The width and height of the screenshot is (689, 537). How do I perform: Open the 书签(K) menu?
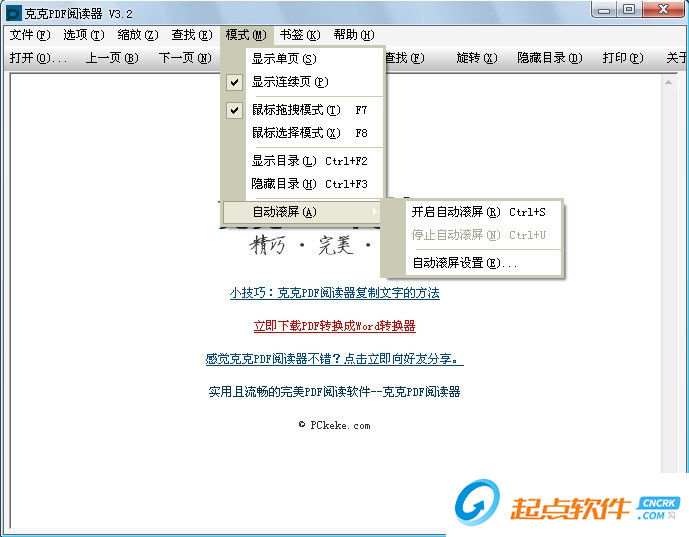pos(300,35)
